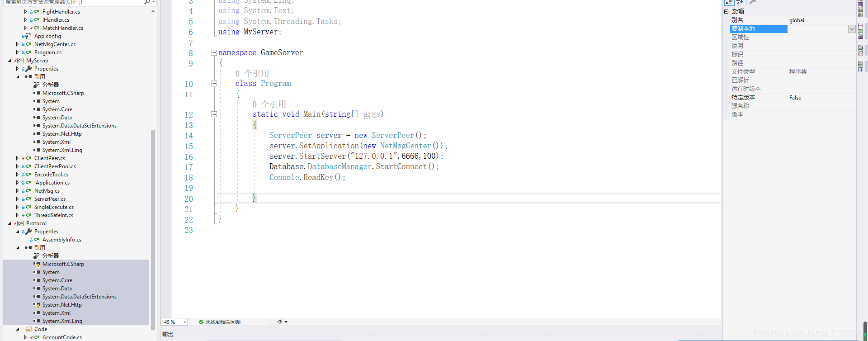The height and width of the screenshot is (341, 868).
Task: Select the 特定版本 property value False
Action: tap(795, 98)
